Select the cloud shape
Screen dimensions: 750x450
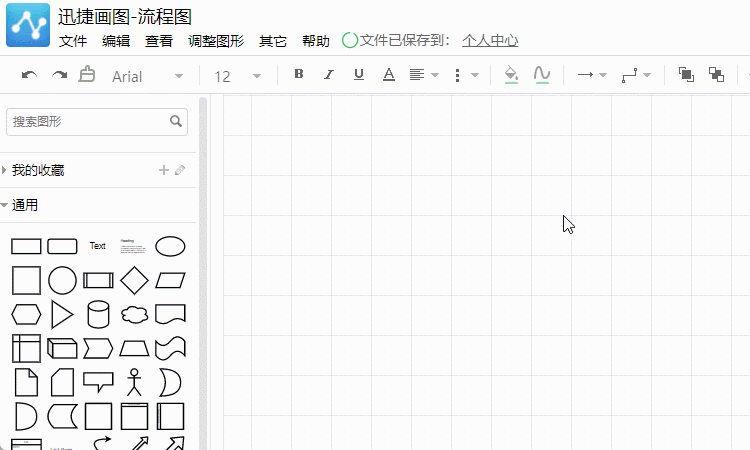point(134,315)
